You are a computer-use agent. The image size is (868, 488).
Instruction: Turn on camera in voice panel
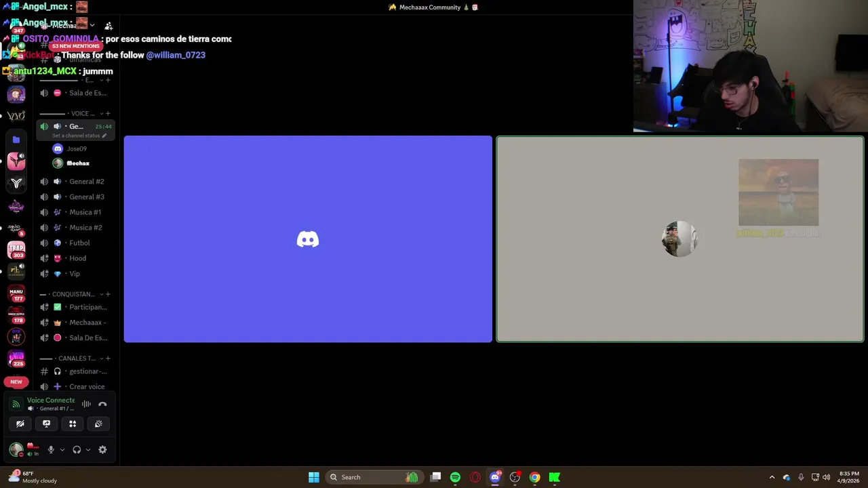[20, 424]
